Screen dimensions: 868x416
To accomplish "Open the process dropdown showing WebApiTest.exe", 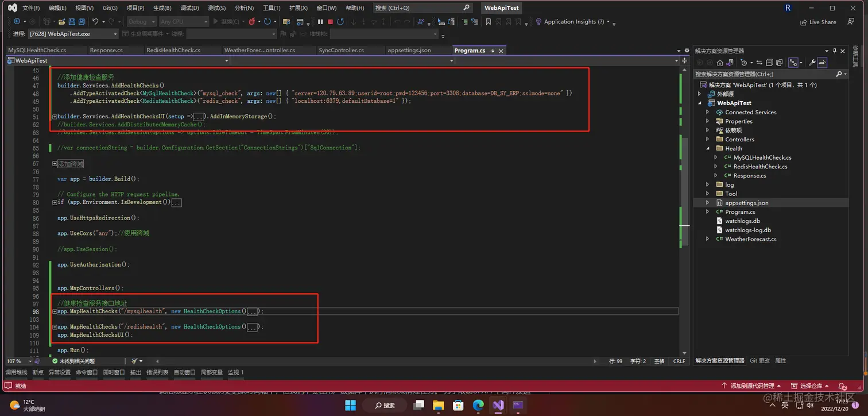I will pyautogui.click(x=73, y=34).
